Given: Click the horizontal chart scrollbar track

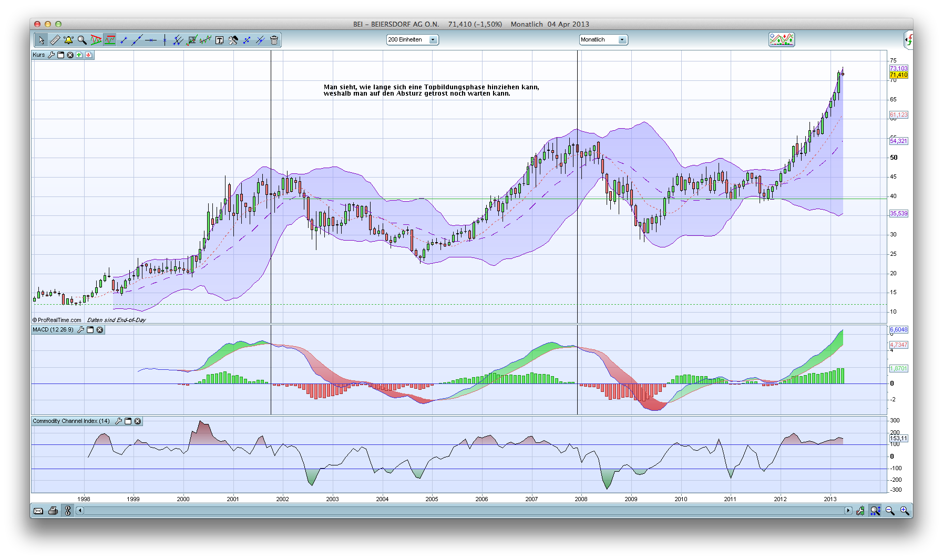Looking at the screenshot, I should [464, 511].
